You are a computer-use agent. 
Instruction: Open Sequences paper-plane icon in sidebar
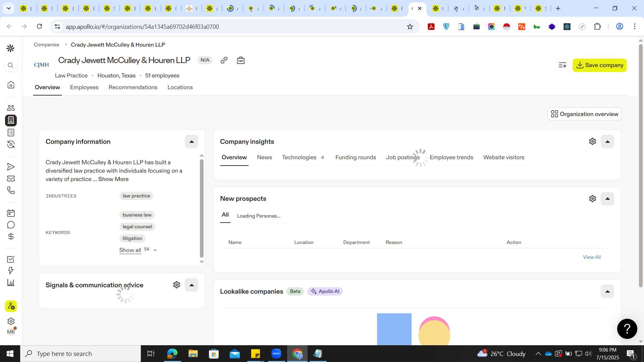click(x=11, y=167)
